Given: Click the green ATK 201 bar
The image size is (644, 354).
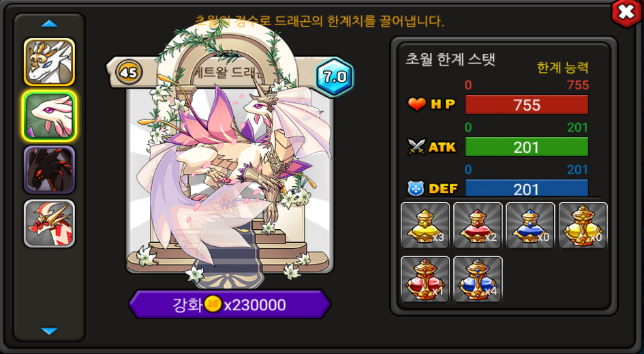Looking at the screenshot, I should coord(527,147).
